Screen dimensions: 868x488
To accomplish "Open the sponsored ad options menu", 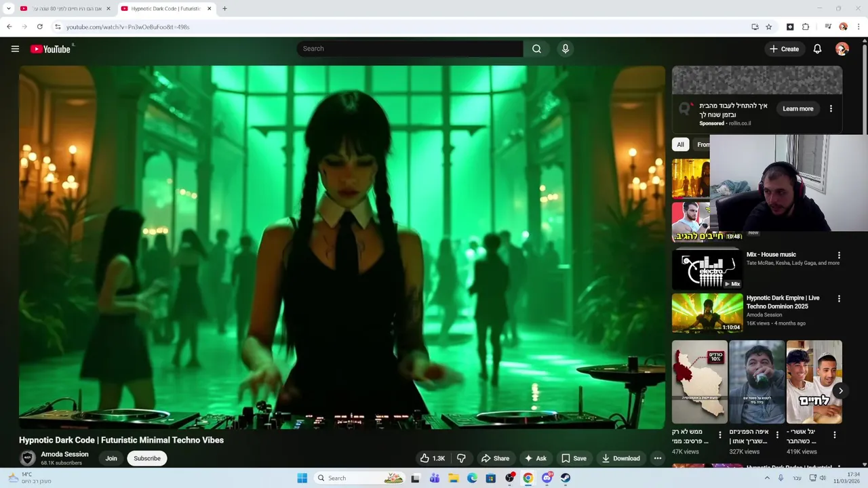I will (831, 108).
